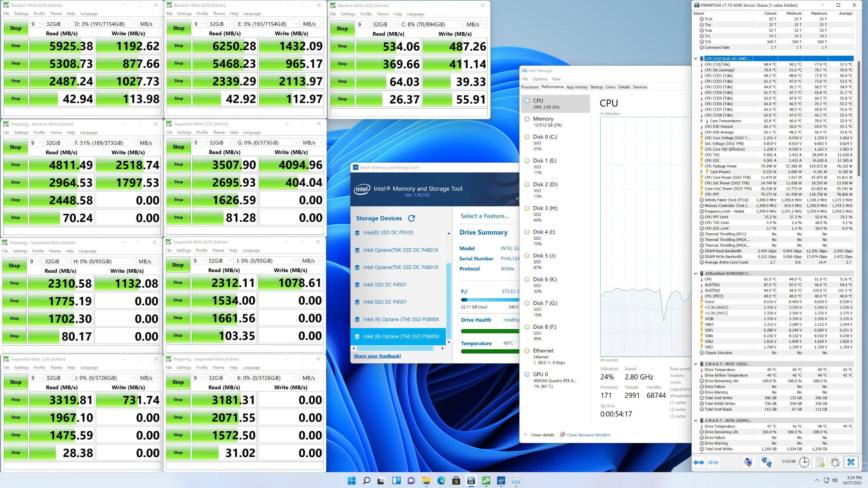The width and height of the screenshot is (868, 488).
Task: Open MB/s unit dropdown in Random Write (6/9) window
Action: (x=476, y=24)
